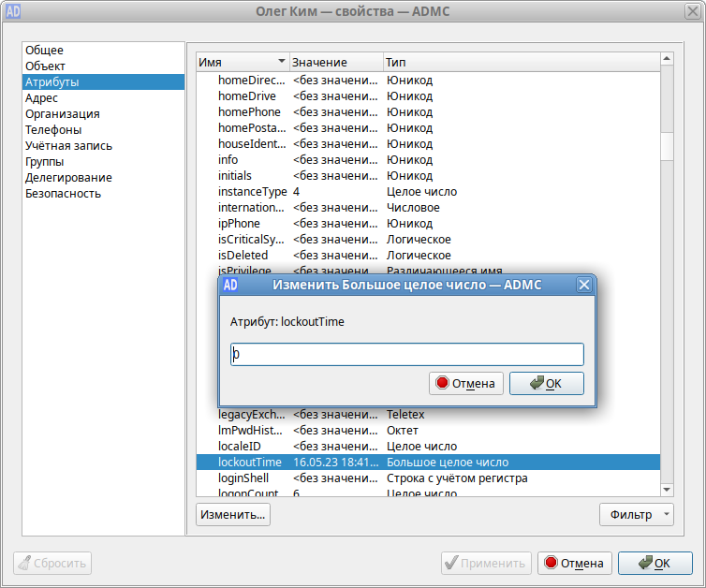The image size is (706, 588).
Task: Sort attributes by the Имя column header
Action: (x=242, y=62)
